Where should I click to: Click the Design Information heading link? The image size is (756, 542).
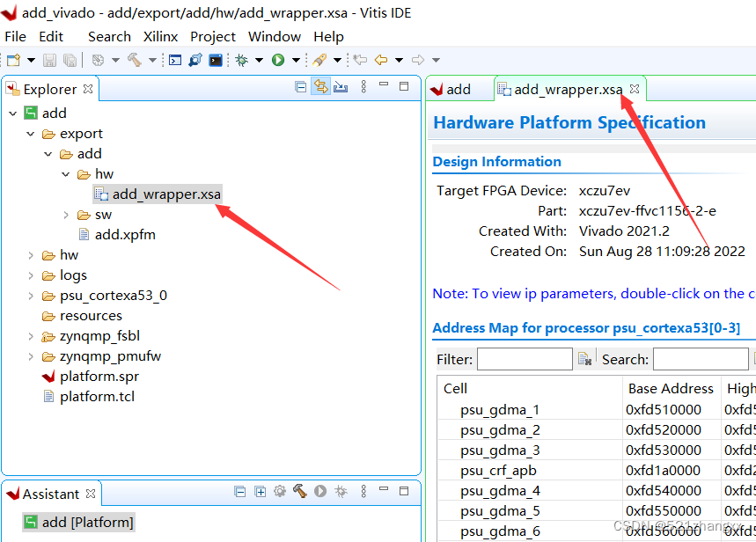click(x=496, y=162)
